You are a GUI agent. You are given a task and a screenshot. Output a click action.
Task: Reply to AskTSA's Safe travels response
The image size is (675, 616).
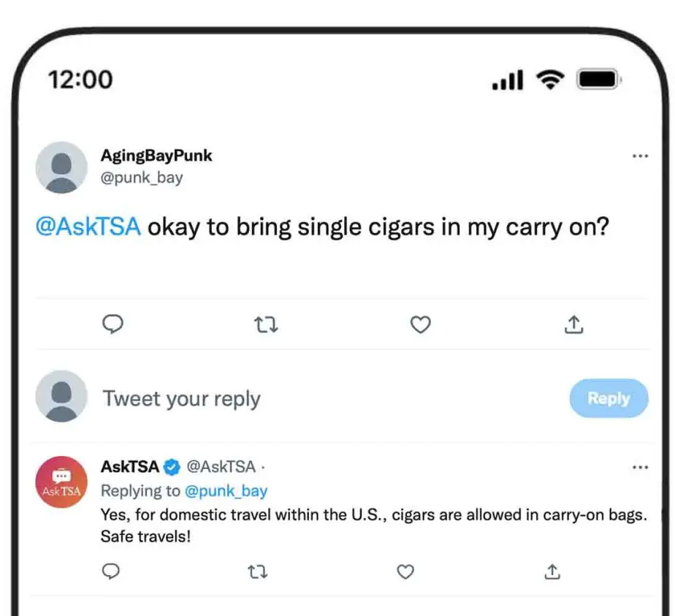click(x=110, y=571)
